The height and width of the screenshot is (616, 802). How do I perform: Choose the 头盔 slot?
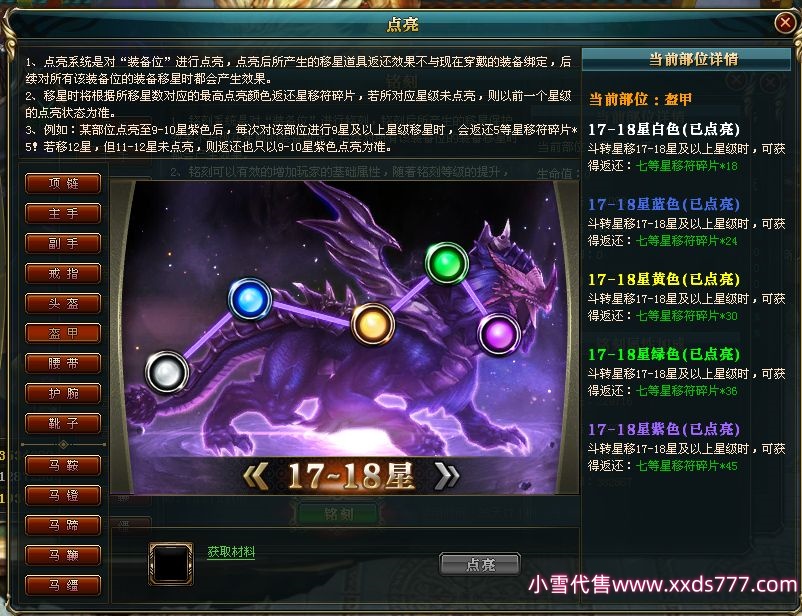63,304
